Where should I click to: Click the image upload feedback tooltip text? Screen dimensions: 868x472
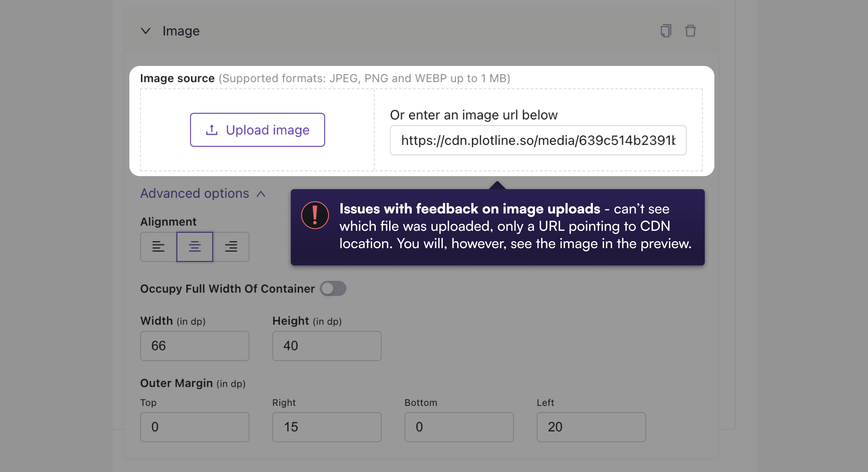(515, 226)
